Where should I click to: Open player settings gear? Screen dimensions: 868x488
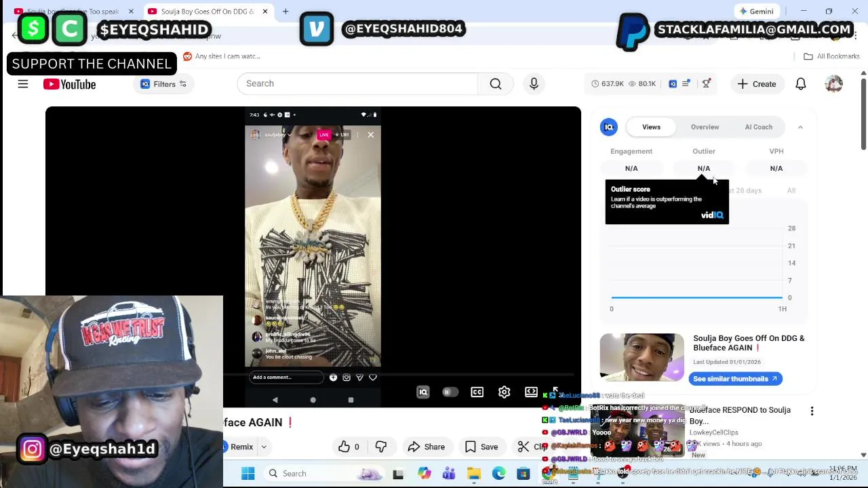pyautogui.click(x=504, y=392)
